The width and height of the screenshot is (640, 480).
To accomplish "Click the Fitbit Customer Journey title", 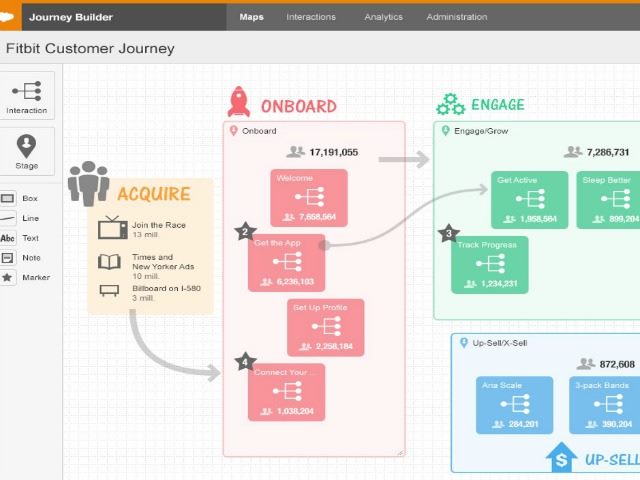I will coord(90,48).
